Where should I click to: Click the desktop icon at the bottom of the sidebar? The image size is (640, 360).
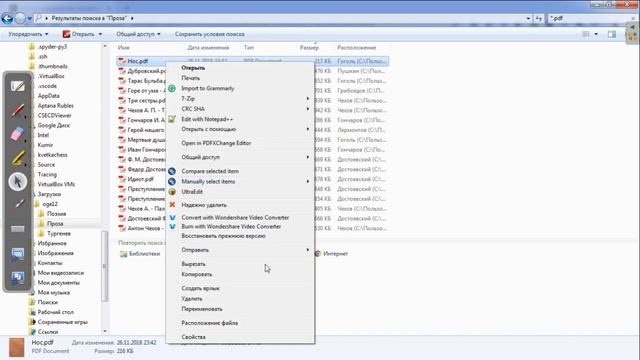point(18,278)
